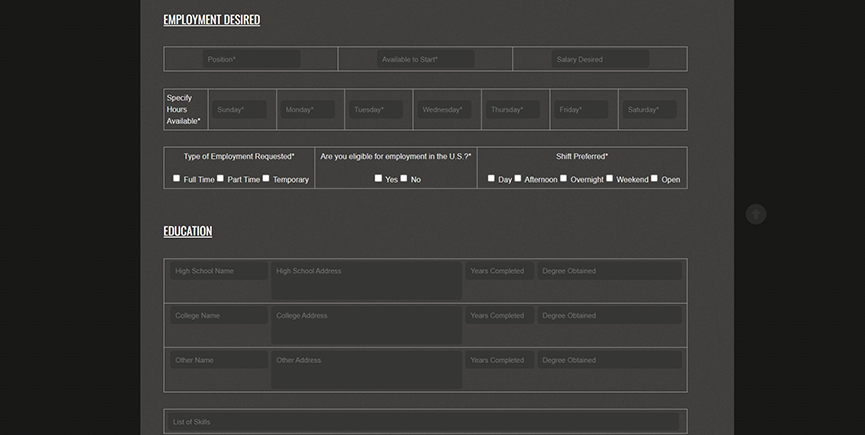The height and width of the screenshot is (435, 865).
Task: Click the Sunday hours field
Action: point(239,110)
